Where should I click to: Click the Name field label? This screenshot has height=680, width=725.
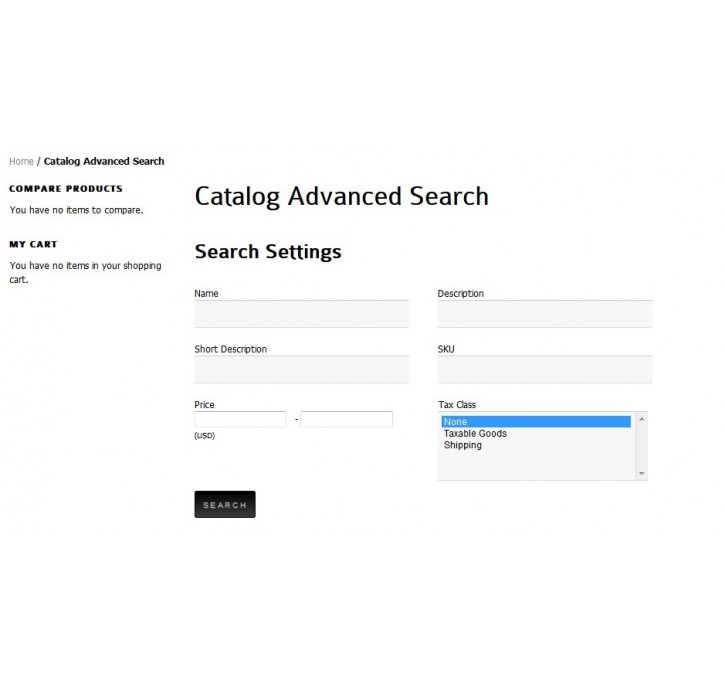(x=206, y=294)
